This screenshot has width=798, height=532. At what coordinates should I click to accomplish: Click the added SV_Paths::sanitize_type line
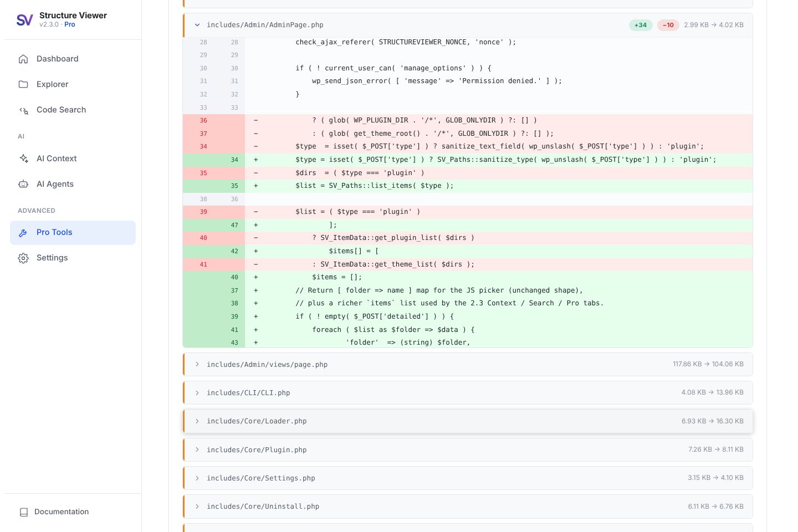[x=468, y=160]
